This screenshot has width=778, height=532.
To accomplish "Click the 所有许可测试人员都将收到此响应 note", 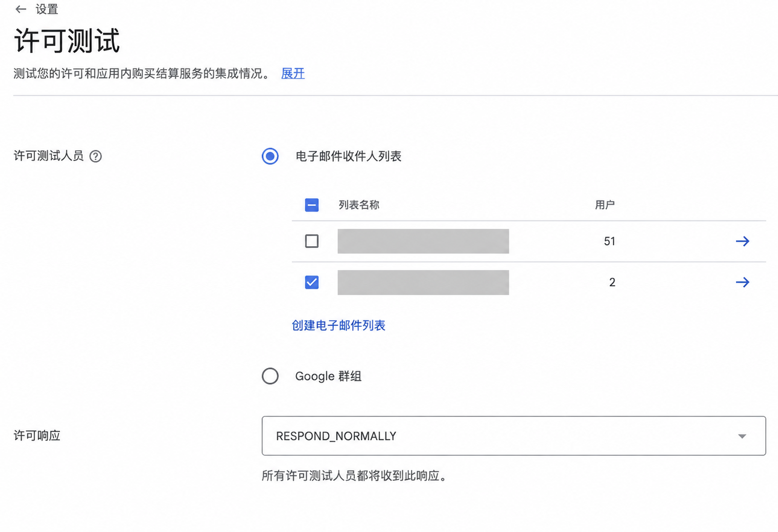I will click(x=354, y=476).
